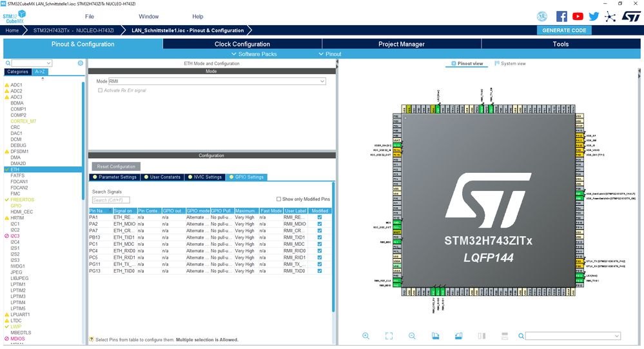Open the Window menu
Image resolution: width=644 pixels, height=349 pixels.
[149, 16]
